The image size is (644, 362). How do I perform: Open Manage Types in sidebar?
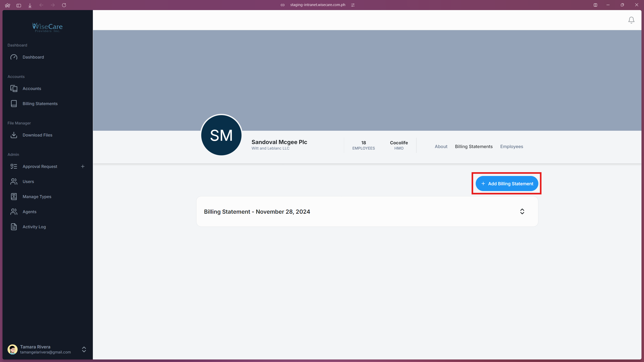(37, 197)
